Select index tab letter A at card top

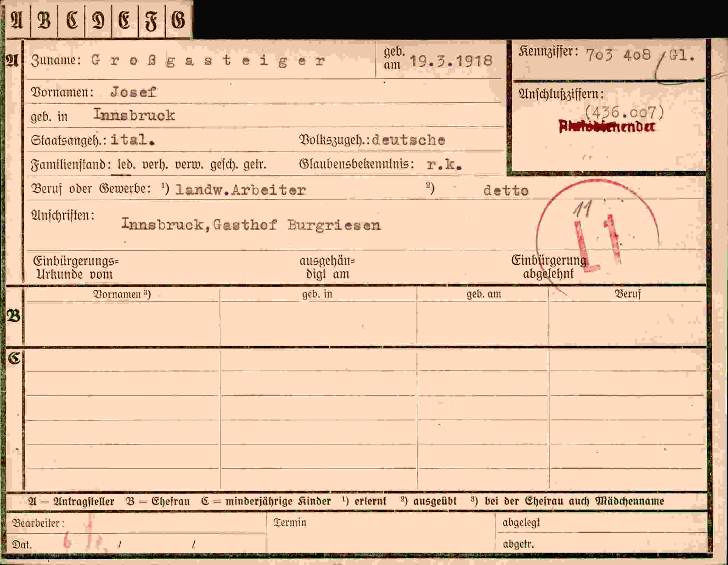[17, 21]
